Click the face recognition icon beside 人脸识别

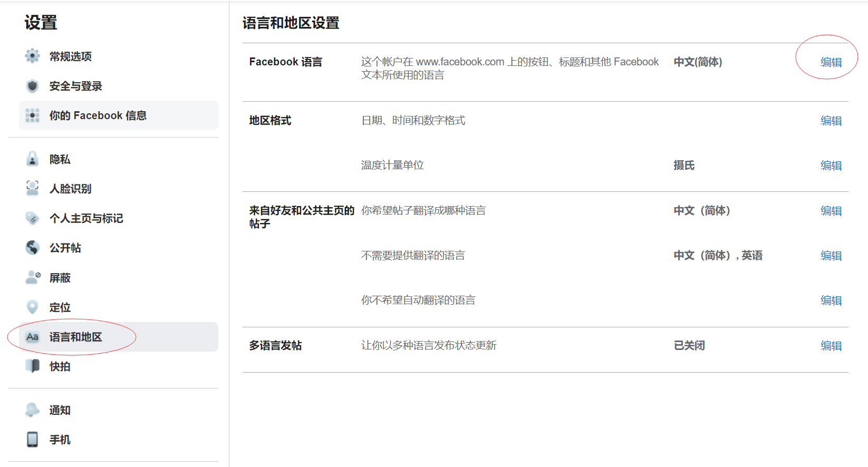coord(32,188)
